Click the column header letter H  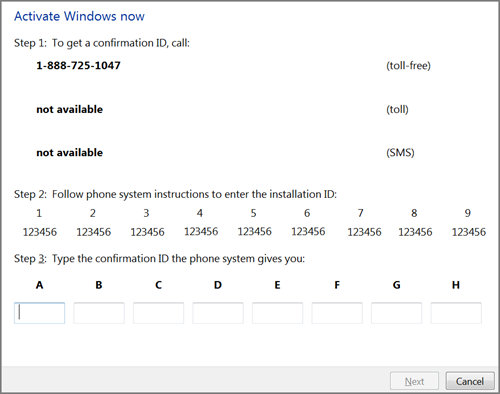coord(456,285)
